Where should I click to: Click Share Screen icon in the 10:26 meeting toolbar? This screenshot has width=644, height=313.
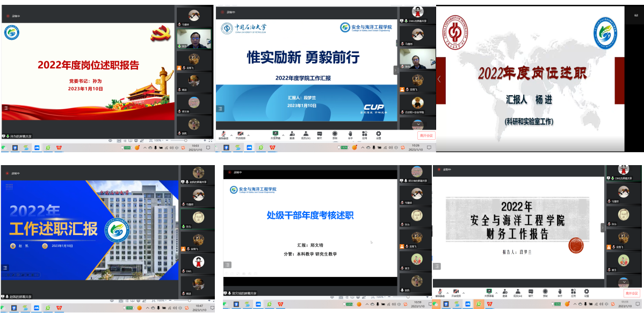pos(275,134)
